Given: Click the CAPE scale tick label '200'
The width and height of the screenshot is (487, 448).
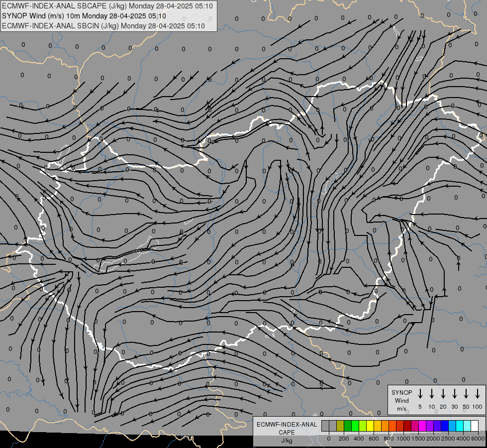Looking at the screenshot, I should (344, 439).
